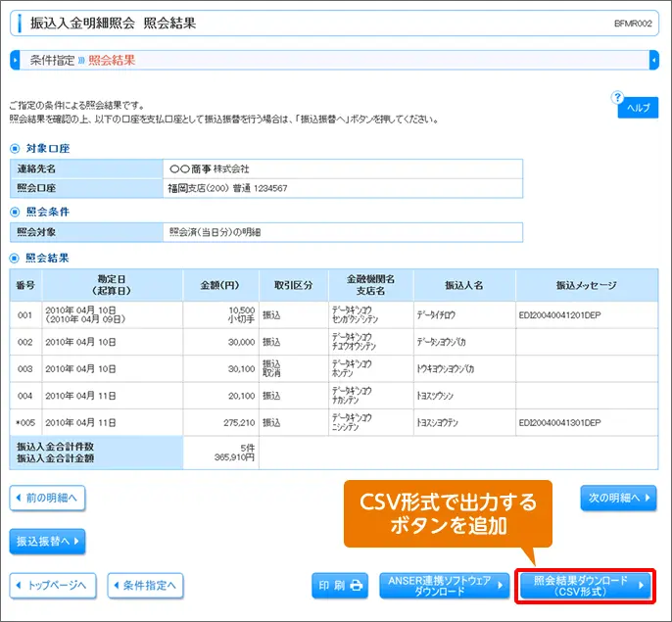Select row number 001

[24, 315]
